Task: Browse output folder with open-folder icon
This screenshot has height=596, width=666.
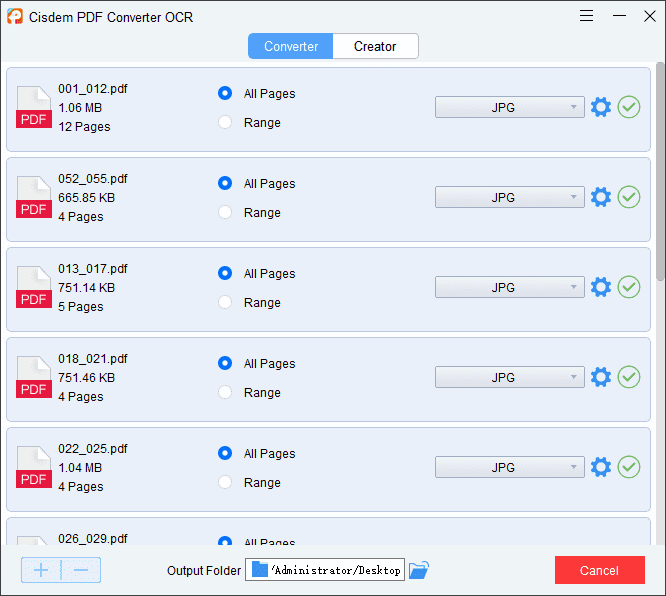Action: coord(419,570)
